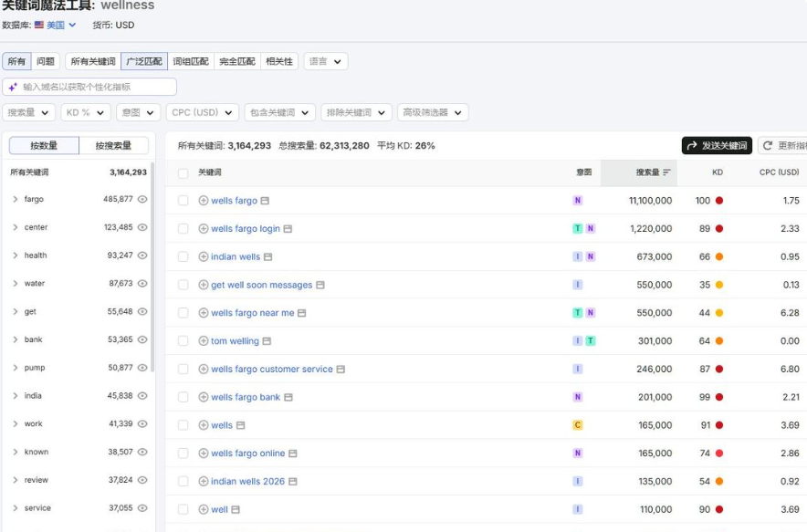
Task: Add 'wells fargo customer service' via plus icon
Action: 204,369
